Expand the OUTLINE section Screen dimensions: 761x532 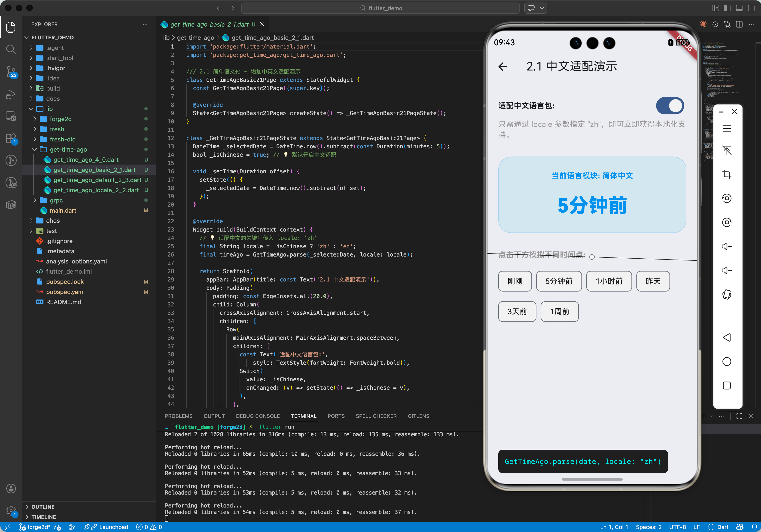(43, 507)
